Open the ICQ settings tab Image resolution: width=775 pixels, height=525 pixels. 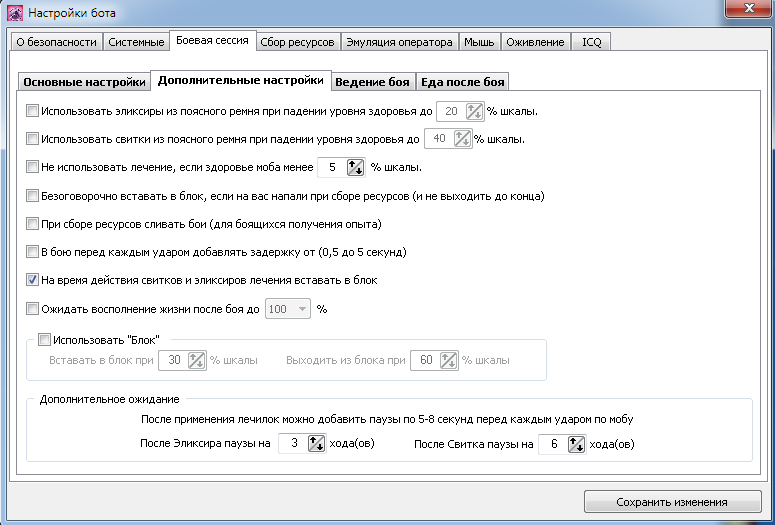point(592,42)
